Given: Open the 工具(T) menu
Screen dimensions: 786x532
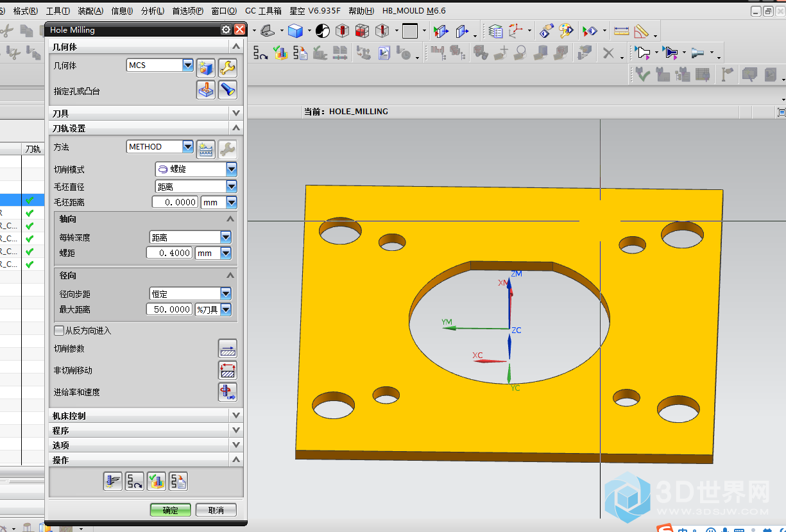Looking at the screenshot, I should (x=58, y=11).
